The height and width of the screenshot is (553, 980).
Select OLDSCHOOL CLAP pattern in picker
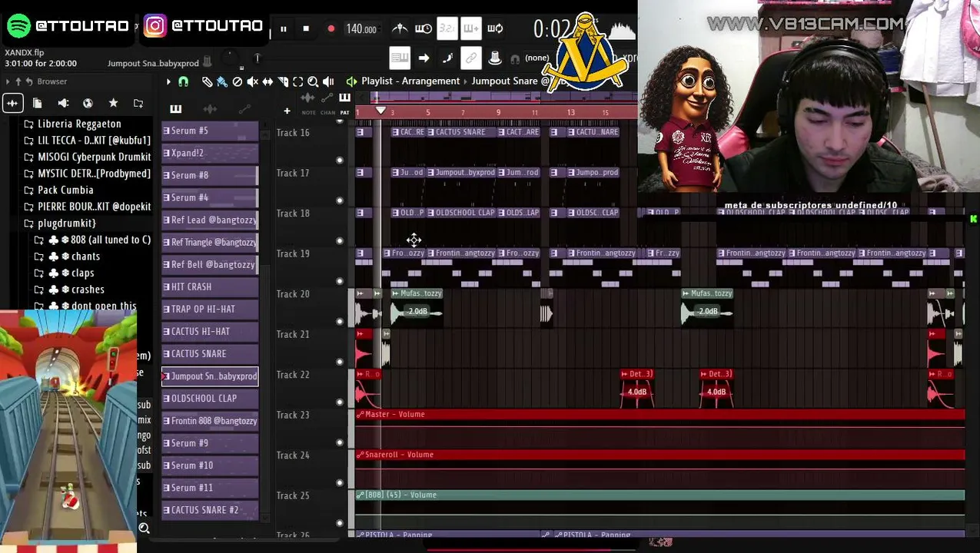(210, 398)
